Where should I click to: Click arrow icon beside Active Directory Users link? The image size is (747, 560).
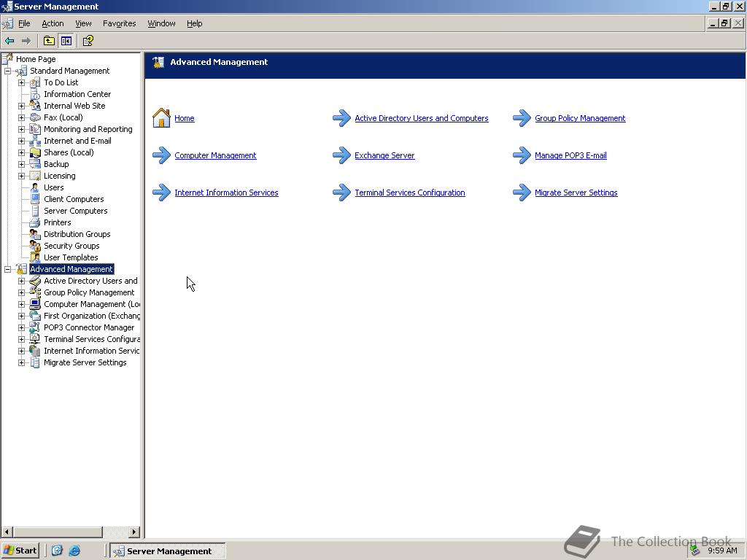(x=341, y=118)
